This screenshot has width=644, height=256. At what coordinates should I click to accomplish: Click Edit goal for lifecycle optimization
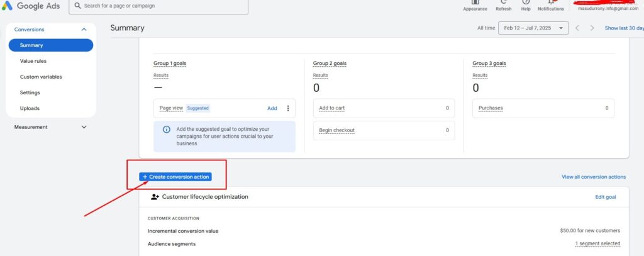tap(605, 197)
